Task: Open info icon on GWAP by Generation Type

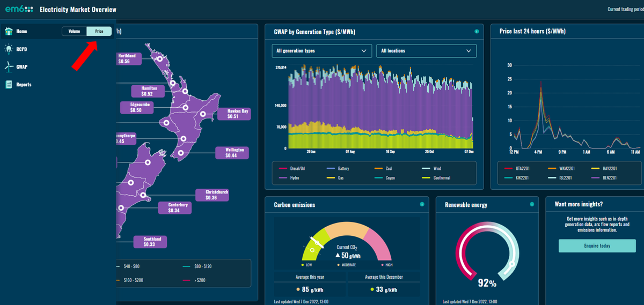Action: pos(477,32)
